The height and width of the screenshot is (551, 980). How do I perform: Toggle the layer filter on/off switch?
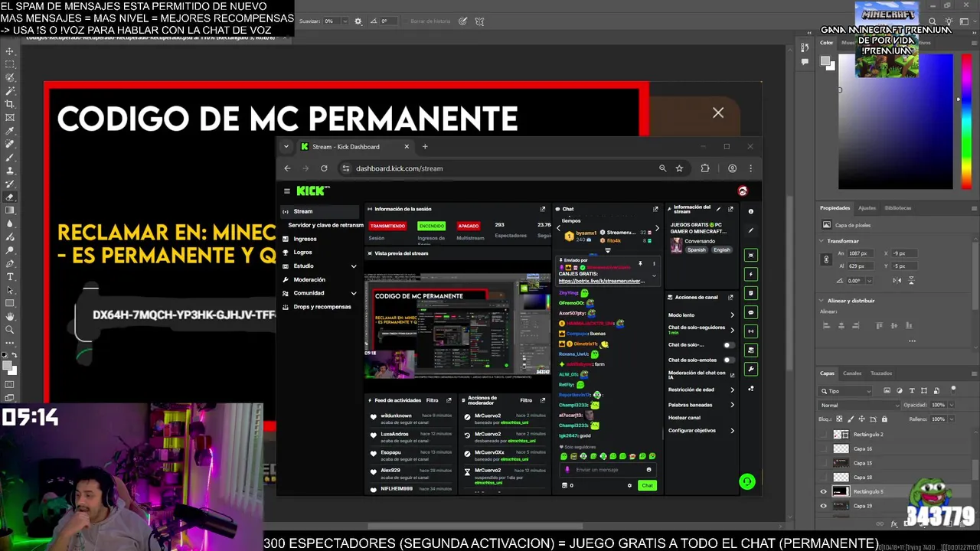pyautogui.click(x=953, y=390)
